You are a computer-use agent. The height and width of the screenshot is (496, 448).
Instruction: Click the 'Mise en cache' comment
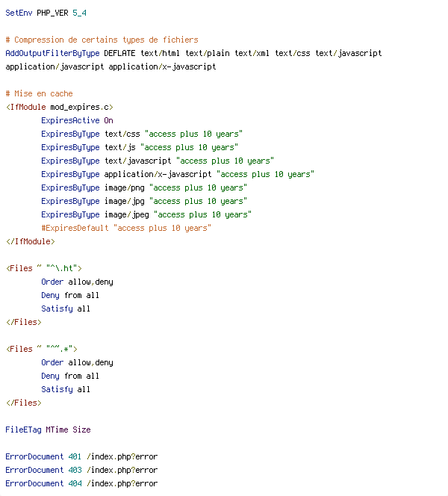point(39,93)
